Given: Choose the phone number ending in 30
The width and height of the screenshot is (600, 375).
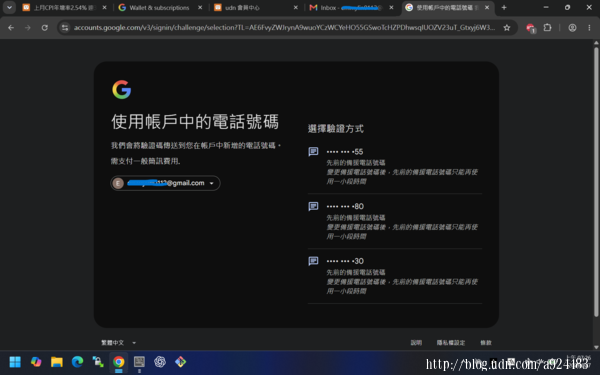Looking at the screenshot, I should tap(395, 276).
